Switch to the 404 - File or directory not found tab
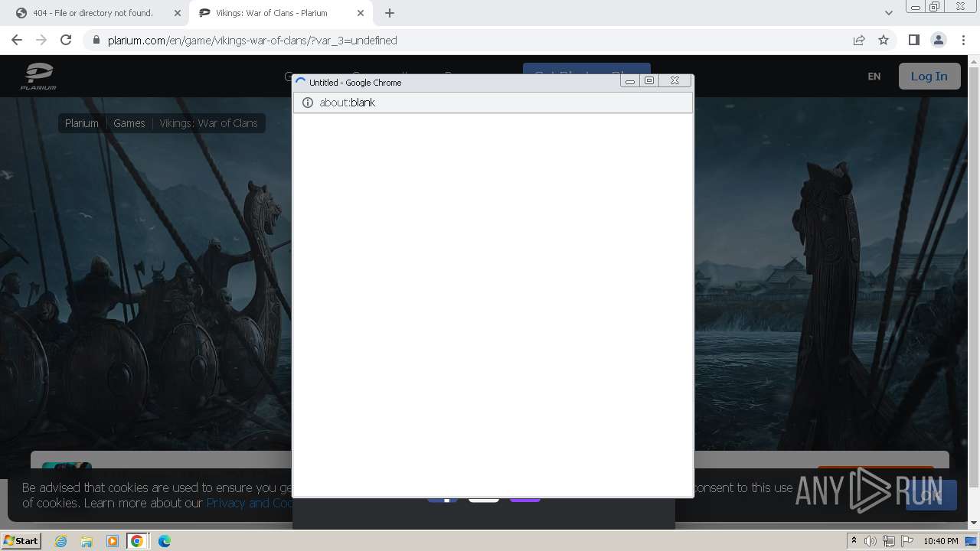The width and height of the screenshot is (980, 551). pos(93,13)
